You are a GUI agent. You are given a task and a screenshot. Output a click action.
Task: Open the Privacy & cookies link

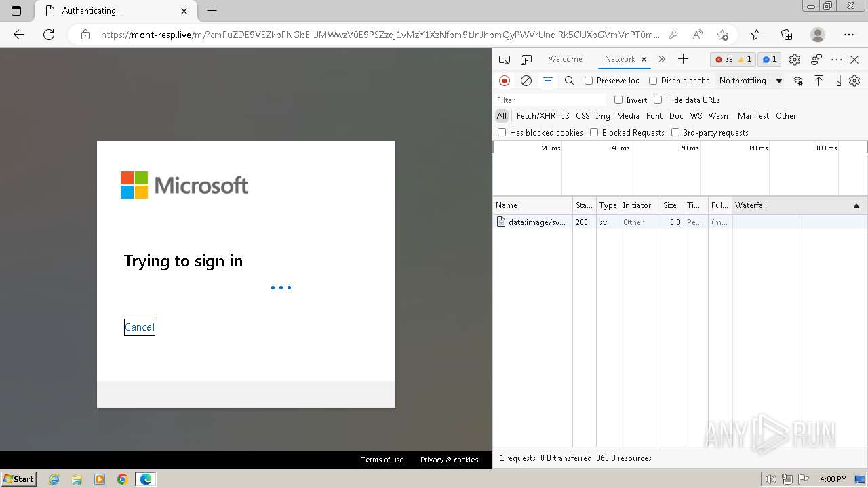point(449,460)
